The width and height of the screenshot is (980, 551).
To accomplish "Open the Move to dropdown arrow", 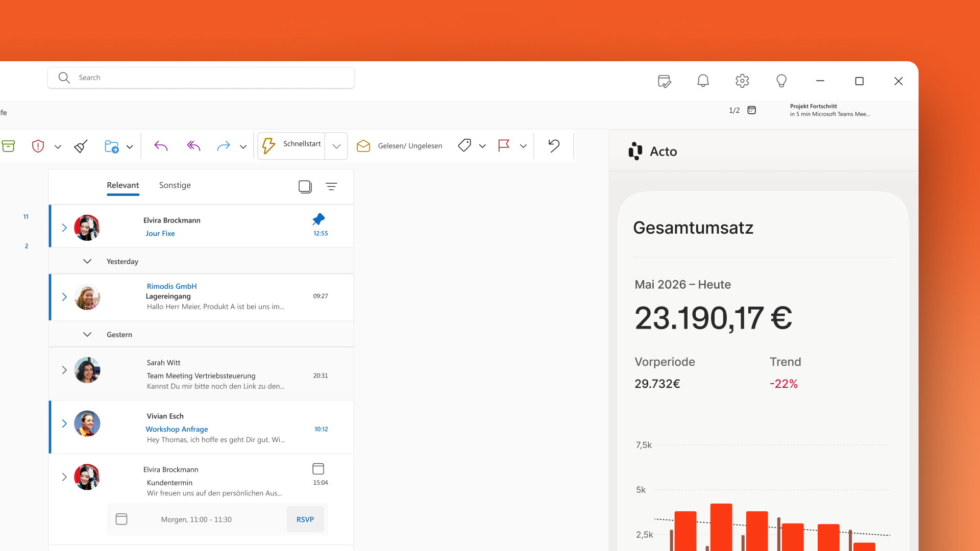I will coord(130,147).
